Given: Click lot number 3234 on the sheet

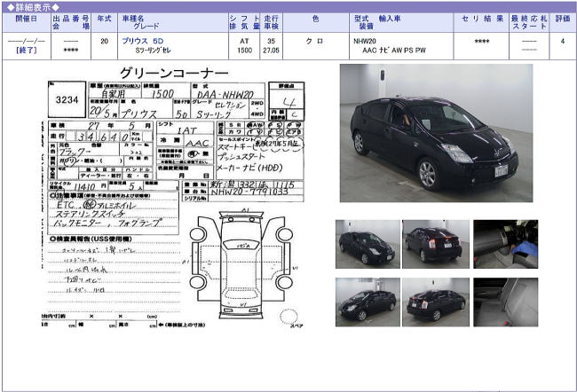Looking at the screenshot, I should (67, 99).
